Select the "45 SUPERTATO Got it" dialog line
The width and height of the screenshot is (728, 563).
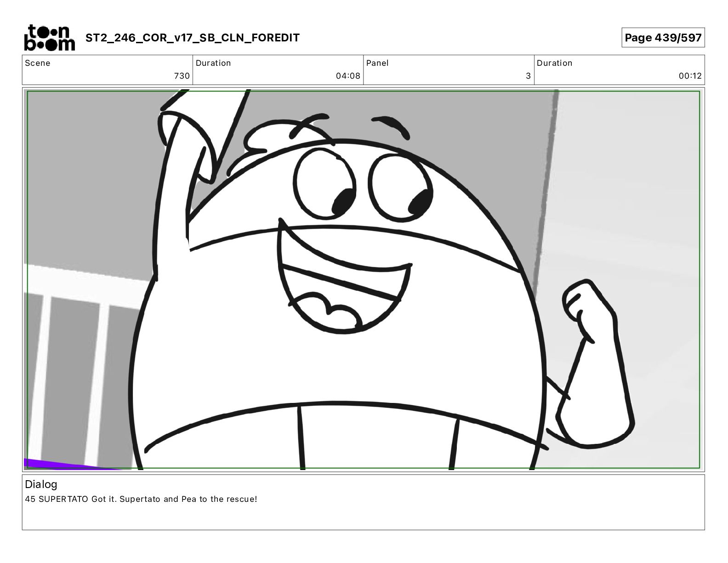tap(141, 499)
